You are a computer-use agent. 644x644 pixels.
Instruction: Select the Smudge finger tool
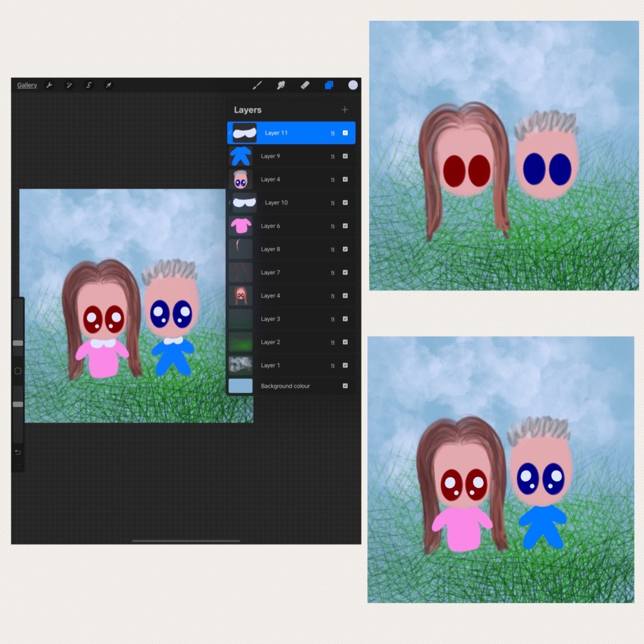[281, 85]
